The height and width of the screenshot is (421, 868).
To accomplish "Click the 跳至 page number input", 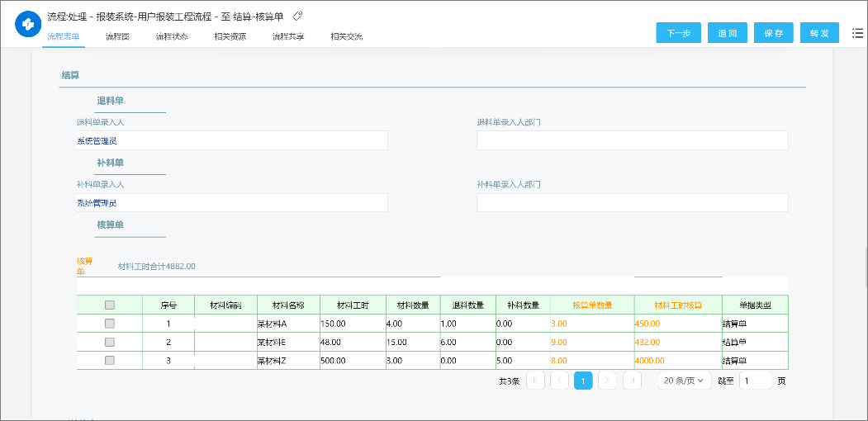I will (x=755, y=381).
